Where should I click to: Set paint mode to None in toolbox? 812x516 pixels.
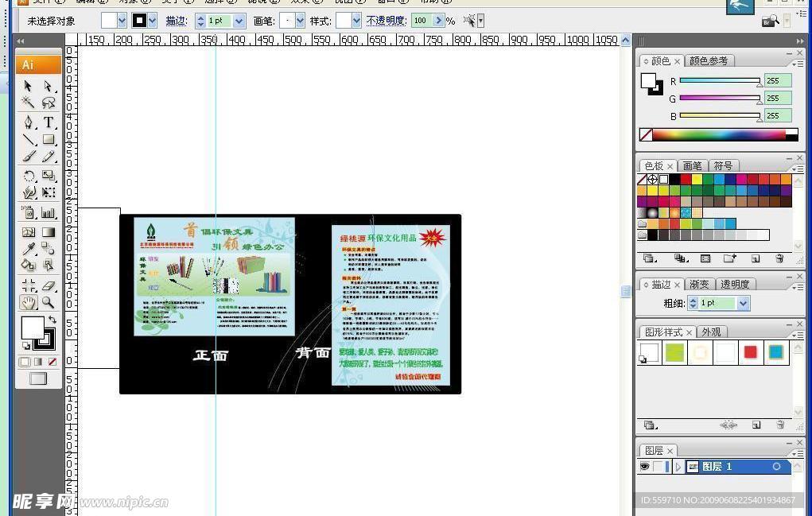pyautogui.click(x=52, y=362)
